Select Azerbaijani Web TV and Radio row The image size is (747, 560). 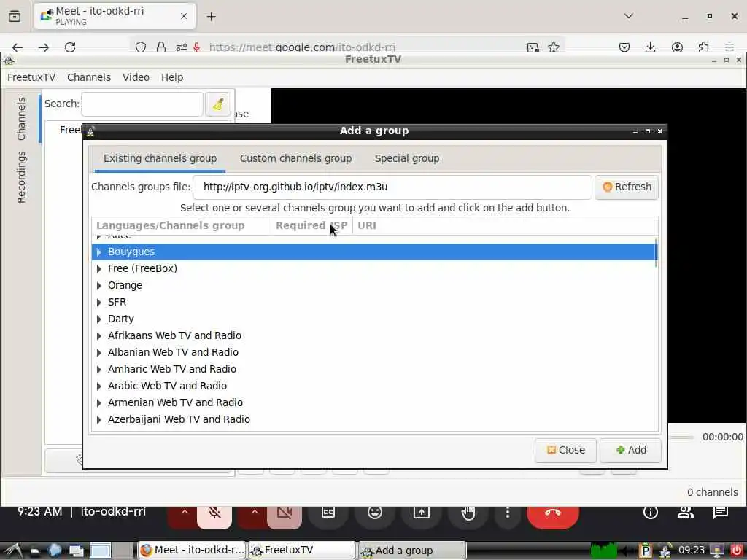pos(373,419)
